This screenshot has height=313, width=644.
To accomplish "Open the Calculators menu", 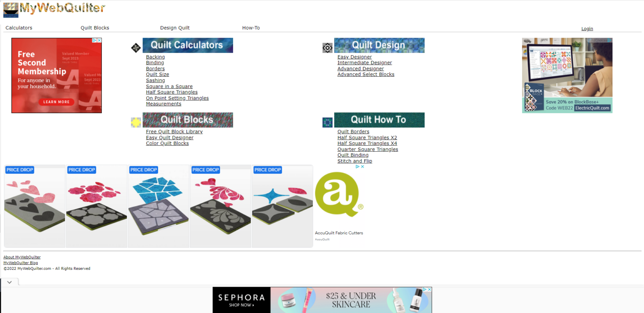I will (18, 28).
